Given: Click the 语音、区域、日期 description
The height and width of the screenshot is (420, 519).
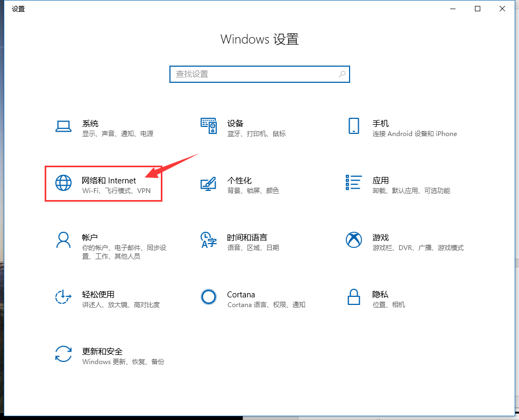Looking at the screenshot, I should click(x=253, y=247).
